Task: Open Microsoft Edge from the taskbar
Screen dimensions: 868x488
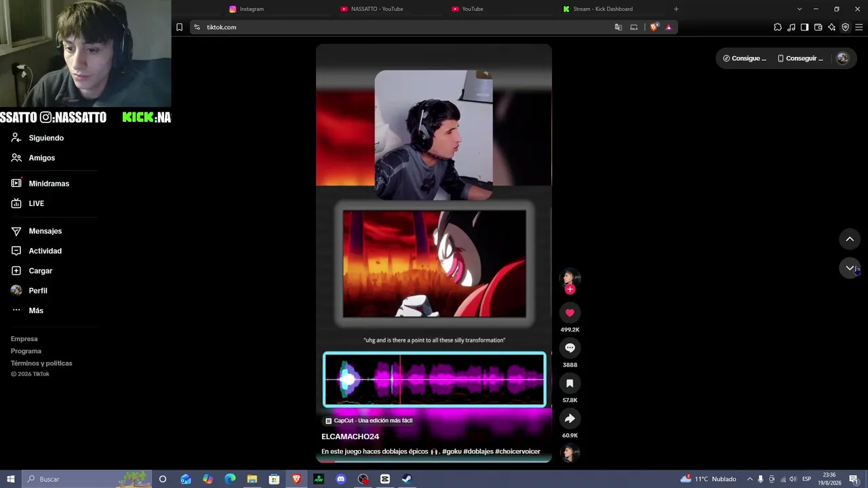Action: [230, 479]
